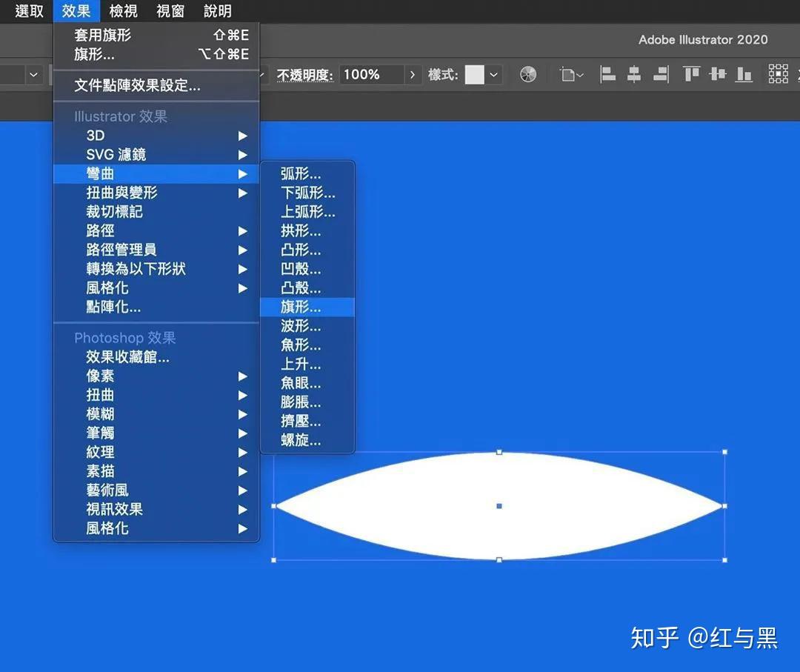Choose 膨脹... warp option
Viewport: 800px width, 672px height.
pyautogui.click(x=307, y=402)
